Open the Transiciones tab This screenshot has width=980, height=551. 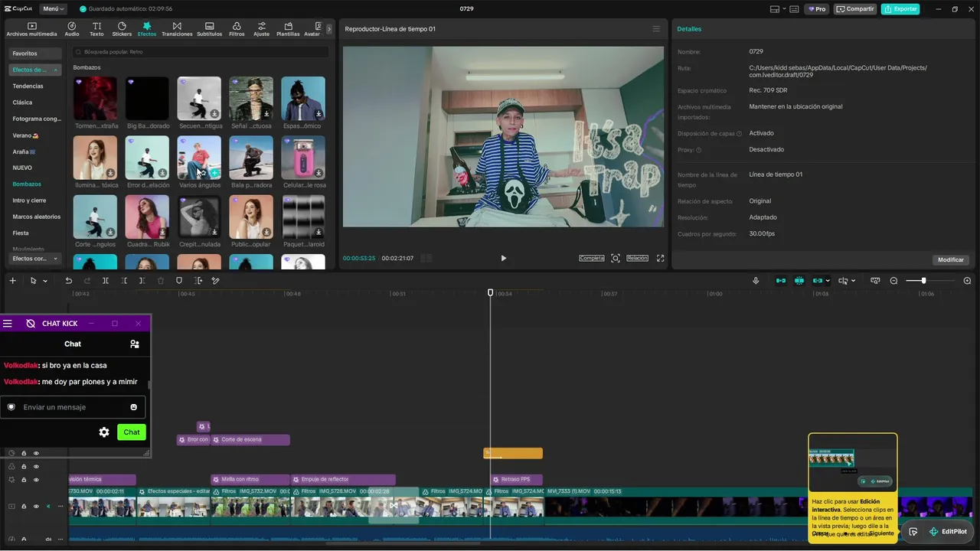(177, 29)
